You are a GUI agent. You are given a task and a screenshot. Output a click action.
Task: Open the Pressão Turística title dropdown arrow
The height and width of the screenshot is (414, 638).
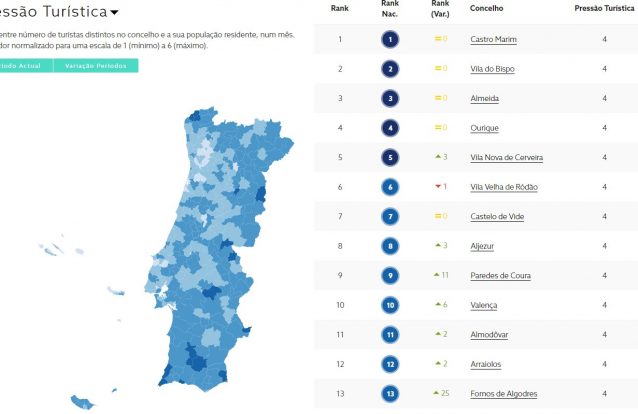click(x=115, y=13)
